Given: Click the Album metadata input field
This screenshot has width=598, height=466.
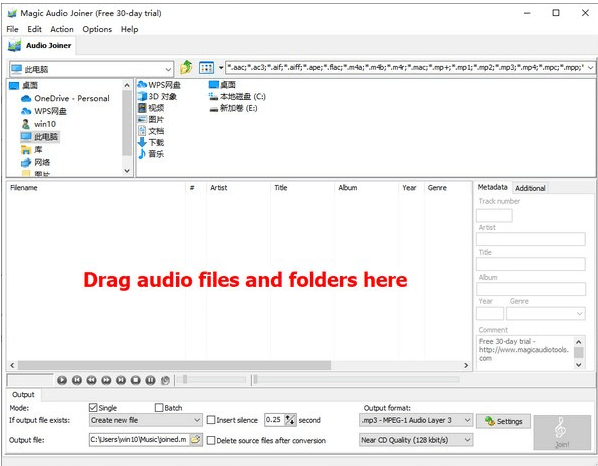Looking at the screenshot, I should pos(530,289).
